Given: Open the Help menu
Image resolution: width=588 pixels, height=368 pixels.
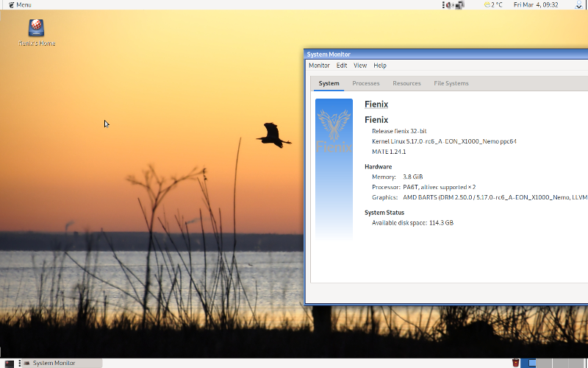Looking at the screenshot, I should [380, 66].
